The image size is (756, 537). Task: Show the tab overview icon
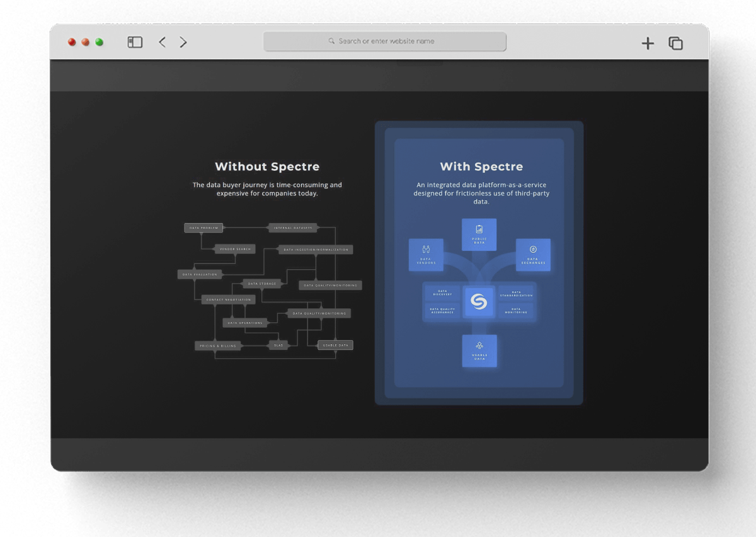[x=675, y=43]
